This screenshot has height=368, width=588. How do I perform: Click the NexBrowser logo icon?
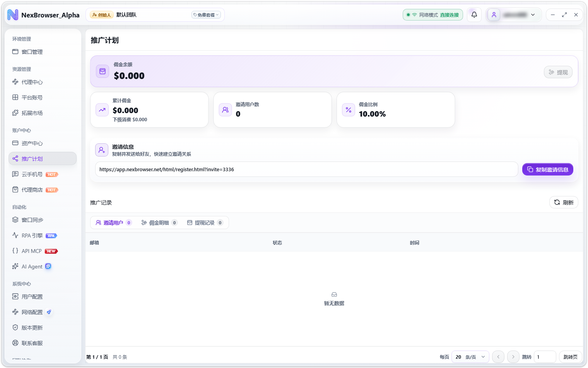pos(13,15)
